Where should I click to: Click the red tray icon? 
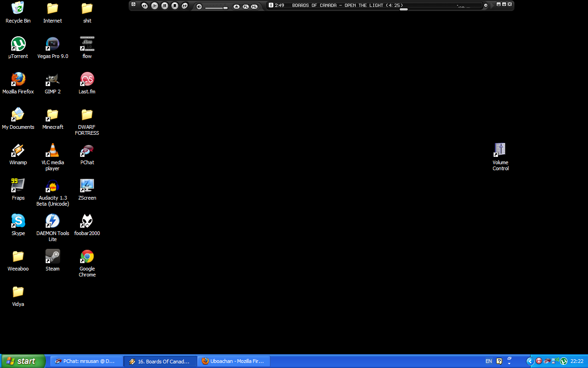(x=539, y=361)
